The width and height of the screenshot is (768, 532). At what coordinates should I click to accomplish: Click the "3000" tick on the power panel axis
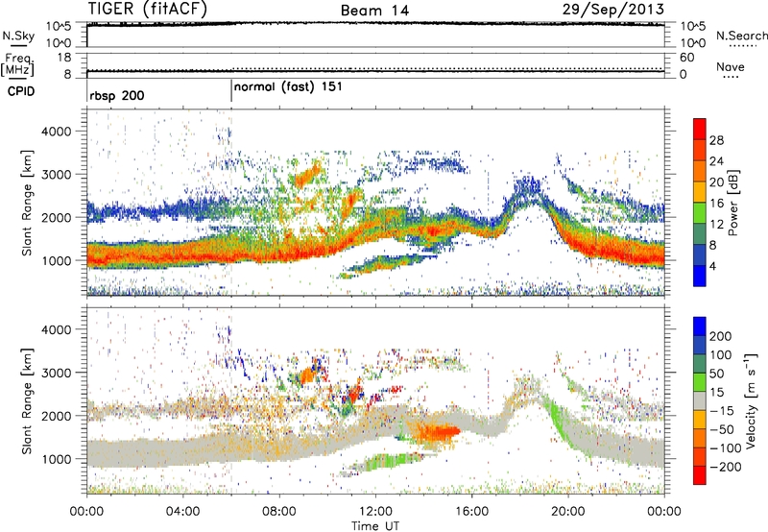57,175
